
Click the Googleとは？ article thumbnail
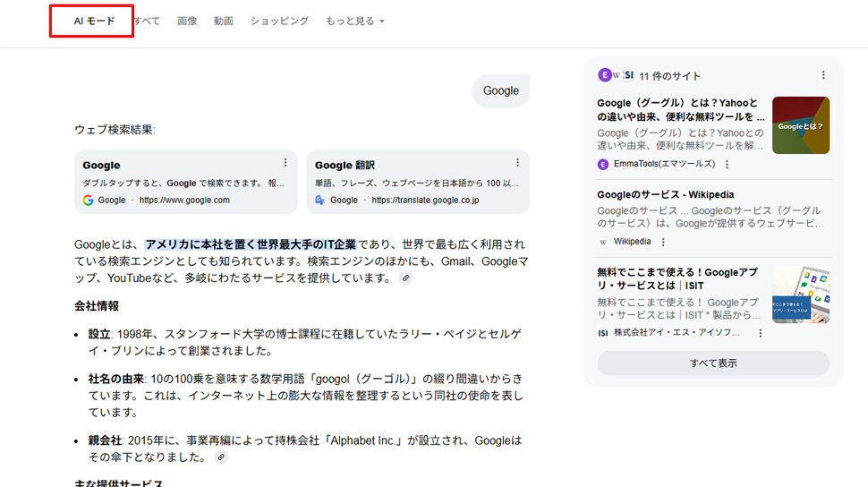click(x=801, y=125)
